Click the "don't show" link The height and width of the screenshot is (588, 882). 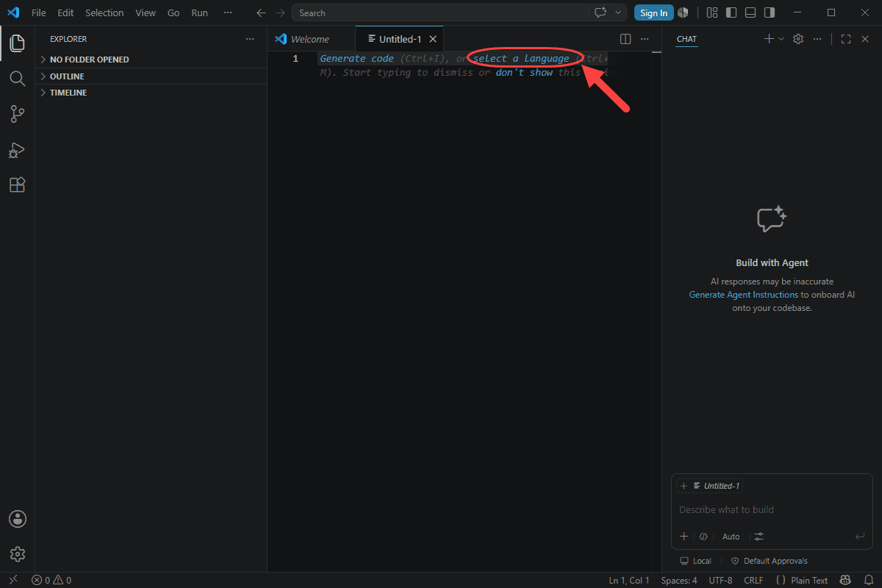524,73
